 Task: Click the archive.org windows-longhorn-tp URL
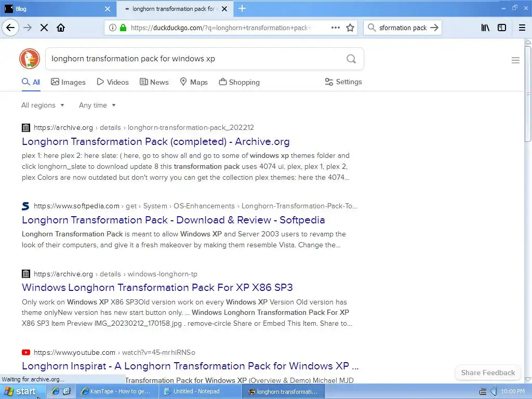click(x=115, y=274)
